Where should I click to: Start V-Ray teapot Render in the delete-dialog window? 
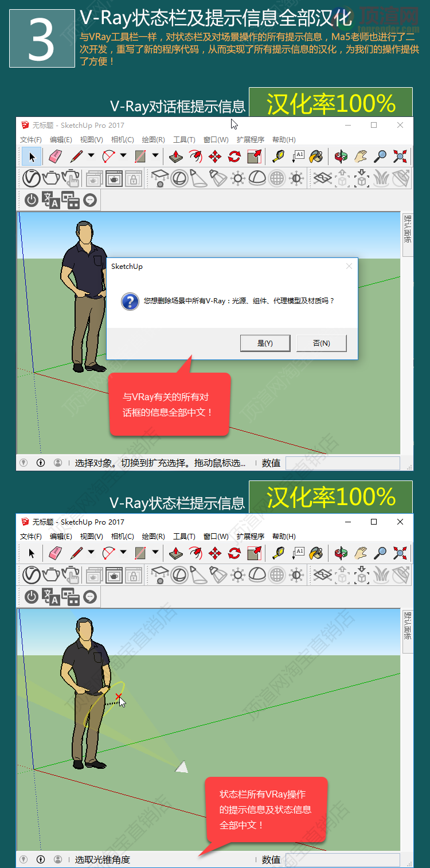tap(50, 178)
